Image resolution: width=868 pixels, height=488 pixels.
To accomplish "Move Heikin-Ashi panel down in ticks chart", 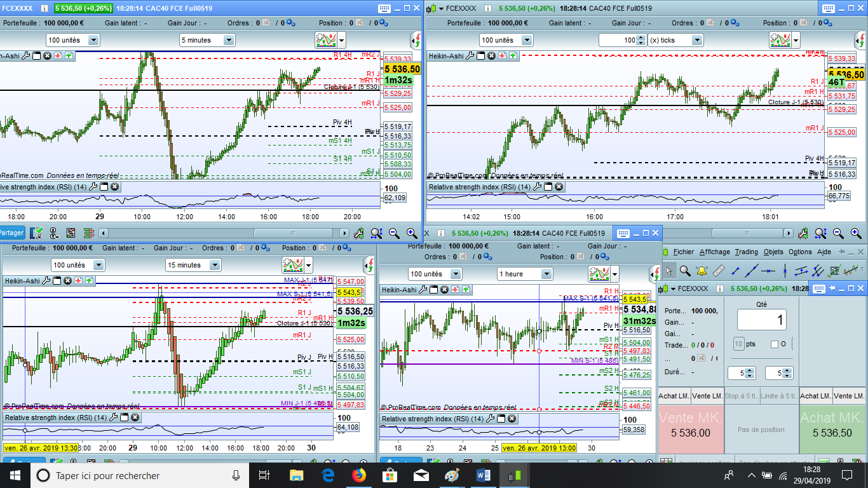I will tap(503, 56).
